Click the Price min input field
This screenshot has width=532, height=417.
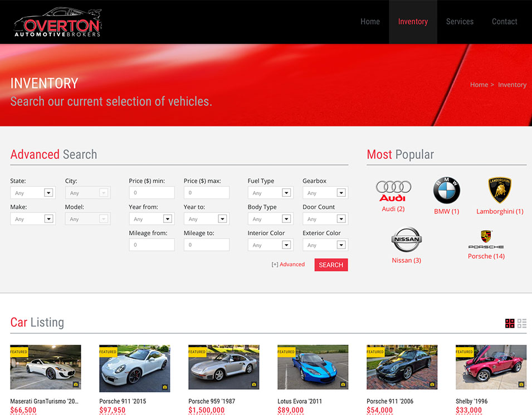point(152,192)
